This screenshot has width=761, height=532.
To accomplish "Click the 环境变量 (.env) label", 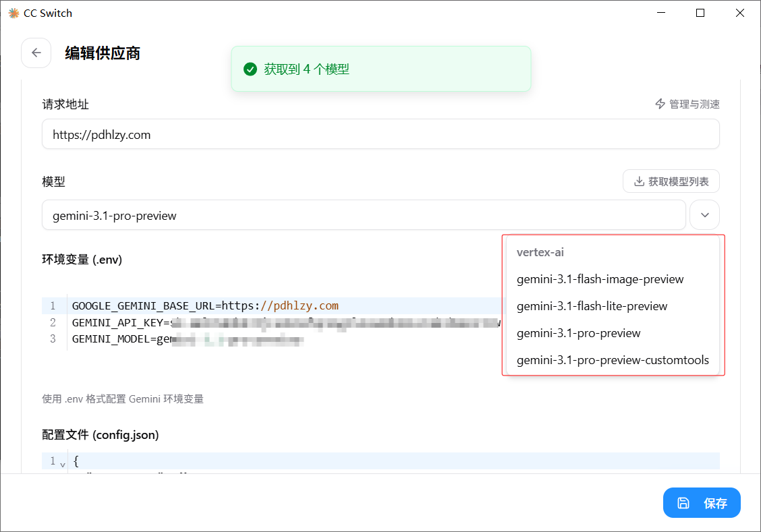I will (82, 260).
